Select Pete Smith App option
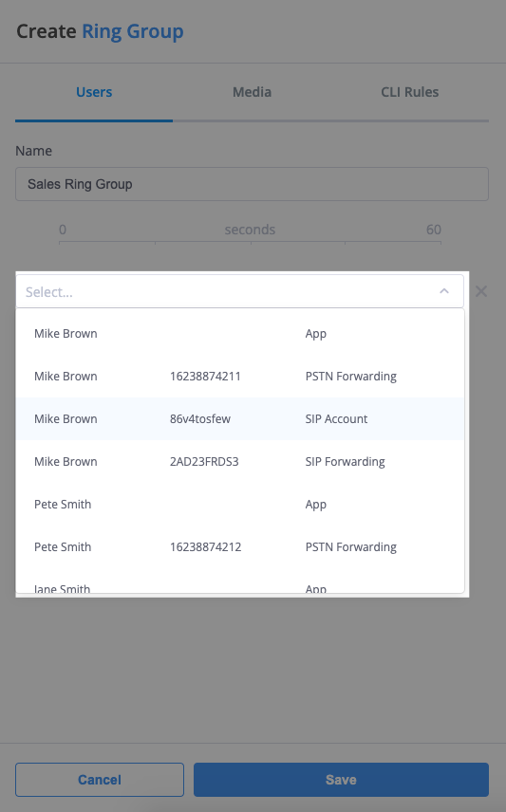The height and width of the screenshot is (812, 506). (240, 505)
